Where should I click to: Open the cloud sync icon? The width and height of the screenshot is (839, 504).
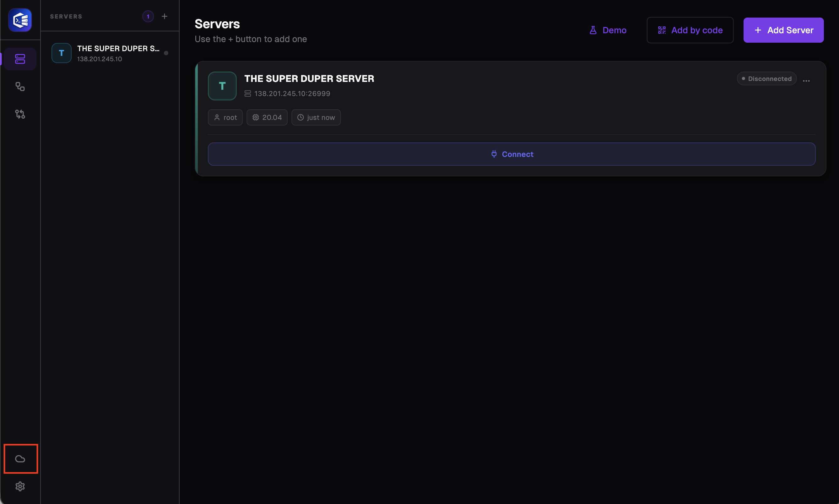(x=20, y=459)
